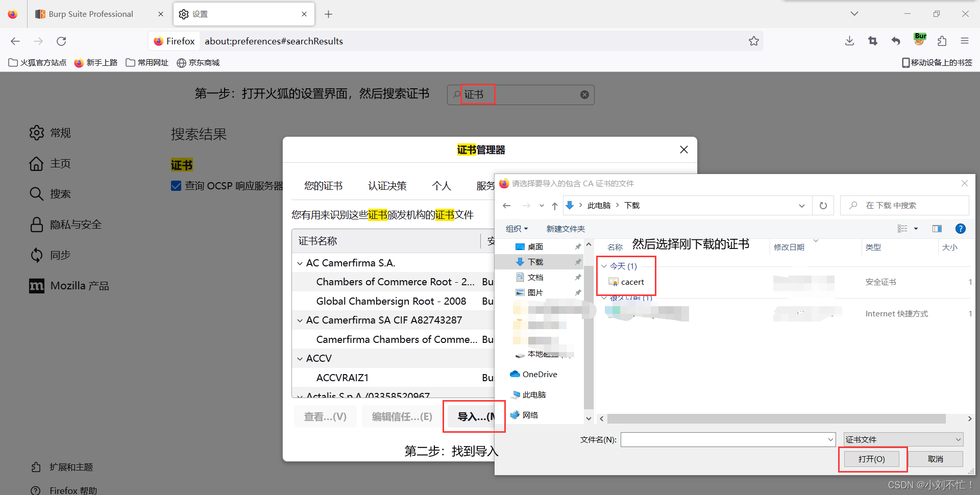This screenshot has height=495, width=980.
Task: Reload the current page
Action: [x=61, y=41]
